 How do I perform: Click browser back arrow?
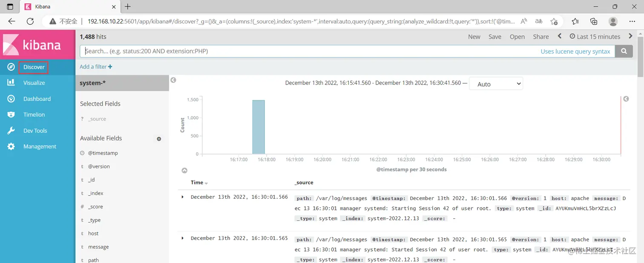tap(11, 21)
